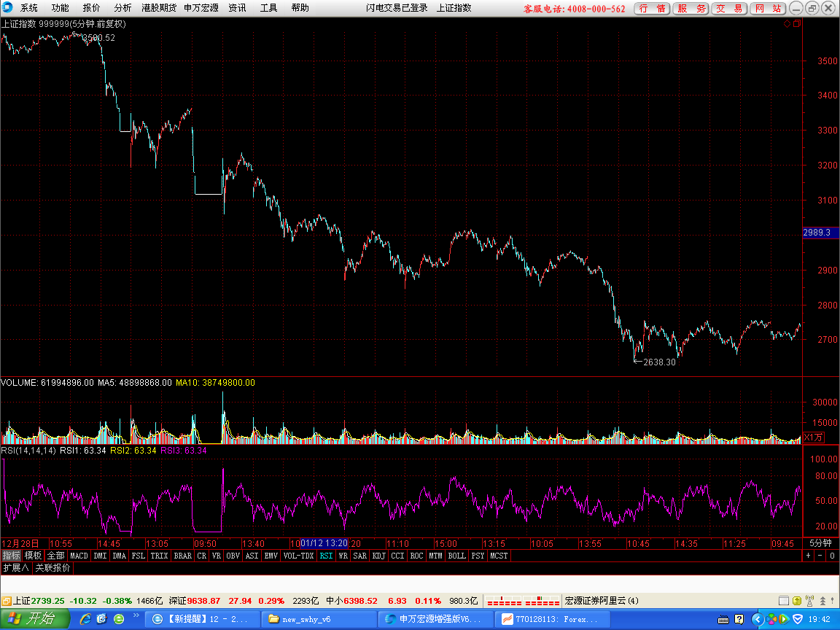
Task: Expand the 扩展 panel
Action: 16,567
